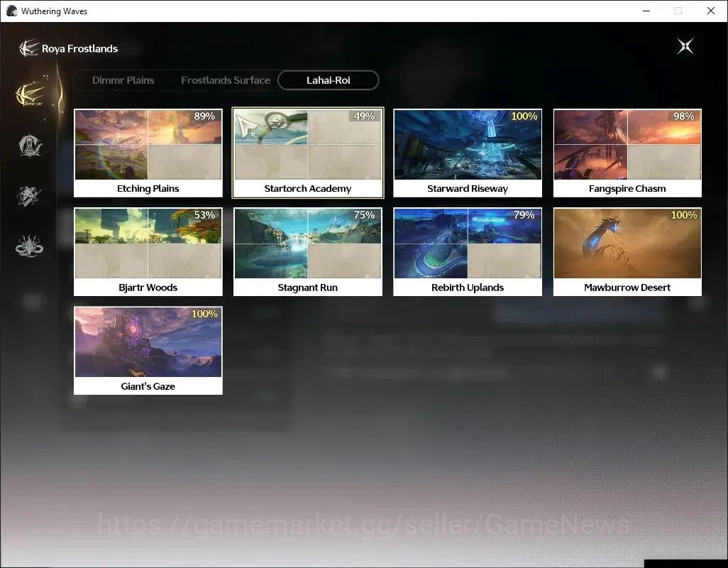Screen dimensions: 728x568
Task: Click the Roya Frostlands header emblem
Action: coord(28,48)
